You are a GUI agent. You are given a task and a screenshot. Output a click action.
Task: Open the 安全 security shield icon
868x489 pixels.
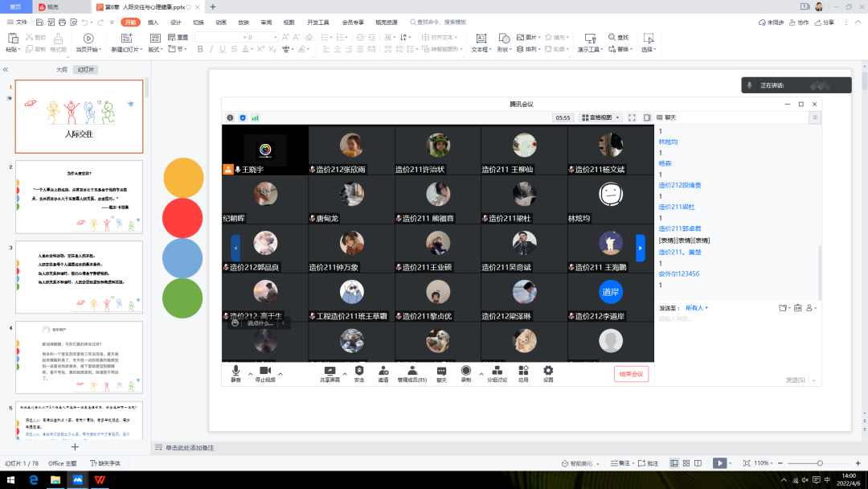tap(359, 372)
